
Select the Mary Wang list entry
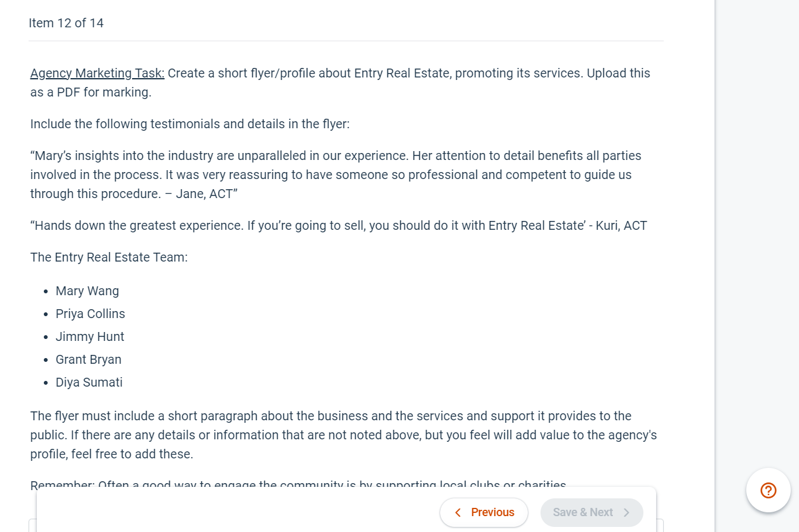coord(88,291)
